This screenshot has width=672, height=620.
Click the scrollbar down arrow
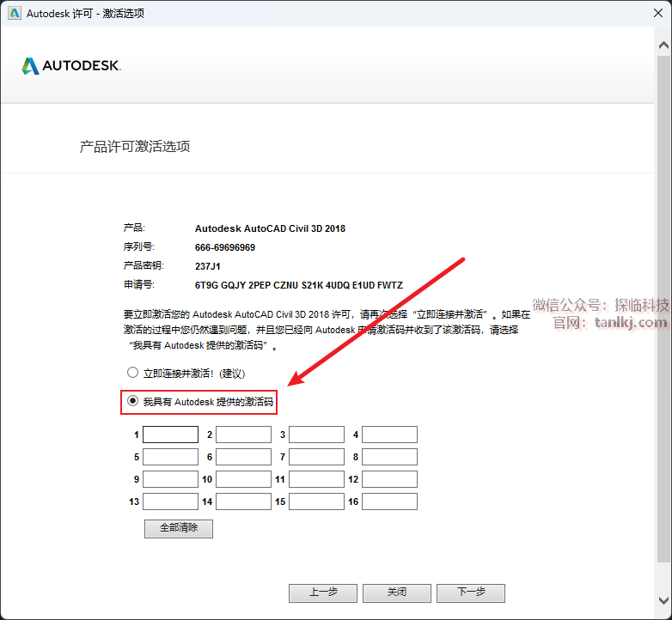tap(663, 600)
